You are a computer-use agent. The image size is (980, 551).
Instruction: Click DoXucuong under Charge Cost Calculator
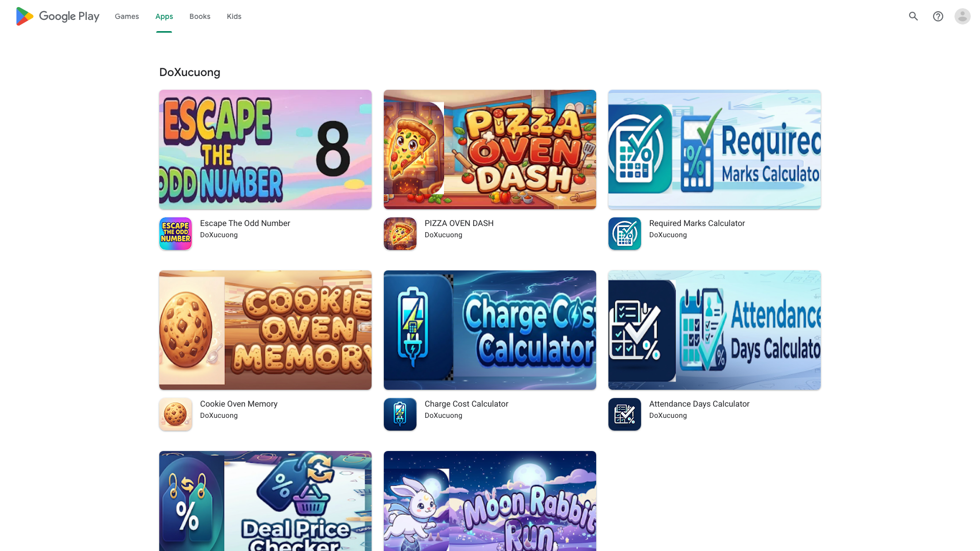pos(444,416)
